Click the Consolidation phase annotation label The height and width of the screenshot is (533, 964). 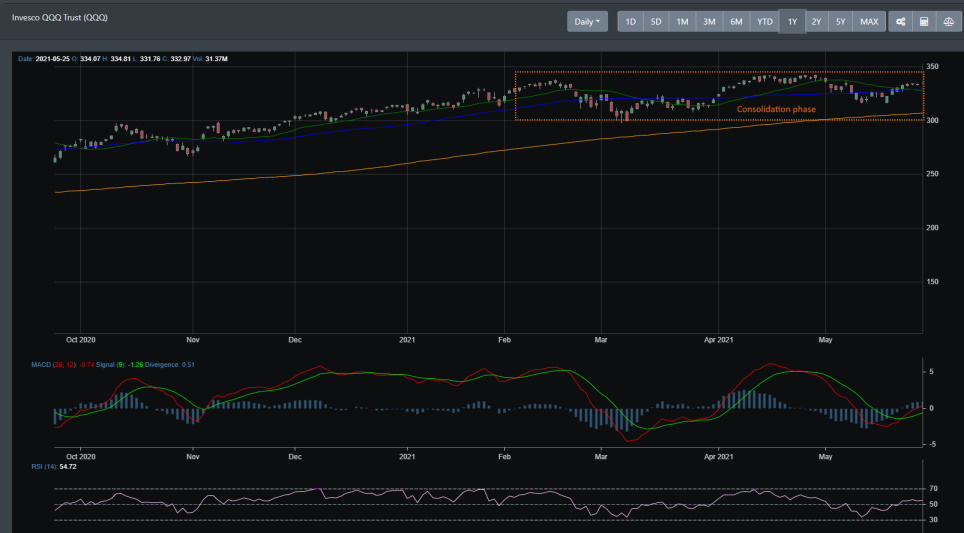(x=776, y=109)
